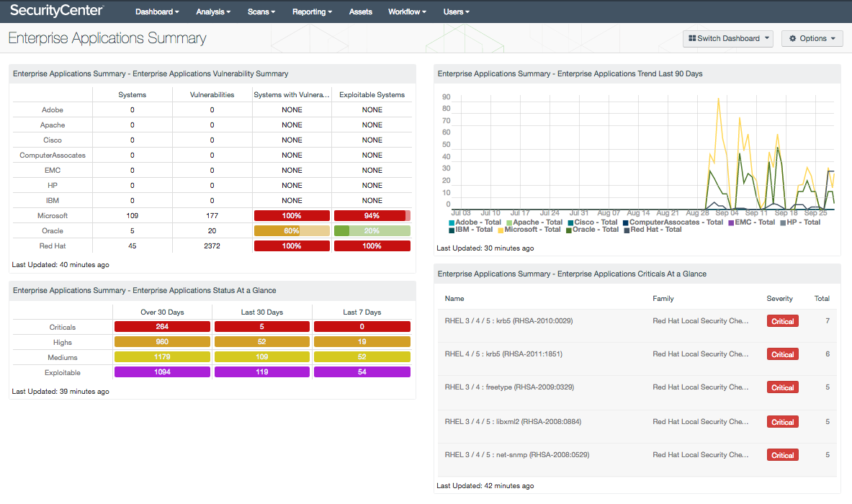Click Red Hat vulnerabilities count 2372
Image resolution: width=852 pixels, height=504 pixels.
pyautogui.click(x=212, y=246)
